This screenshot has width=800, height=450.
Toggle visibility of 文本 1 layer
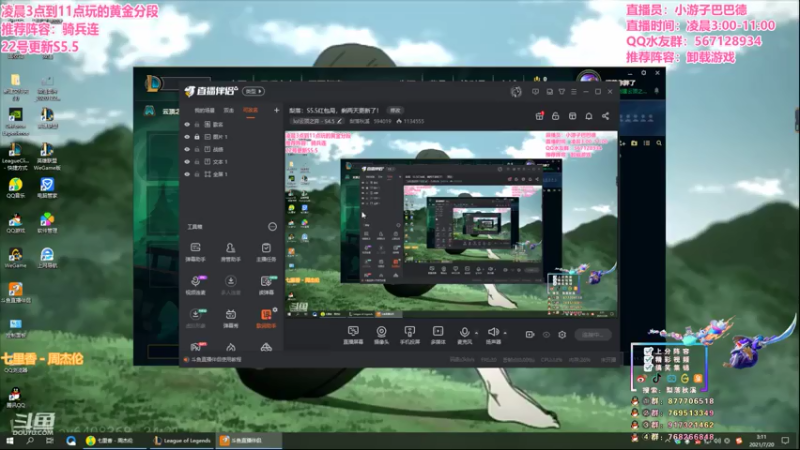187,162
